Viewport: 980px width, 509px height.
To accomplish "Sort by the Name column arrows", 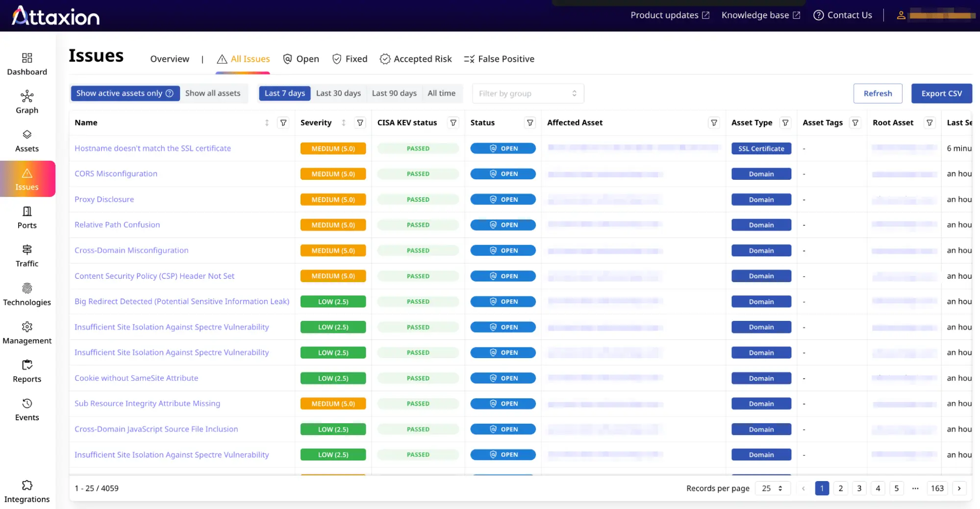I will click(267, 123).
